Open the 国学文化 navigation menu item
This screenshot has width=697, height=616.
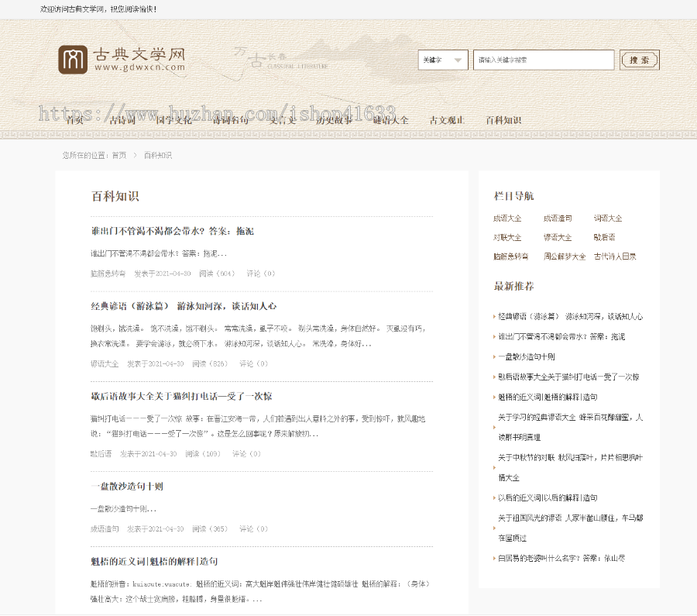point(173,120)
